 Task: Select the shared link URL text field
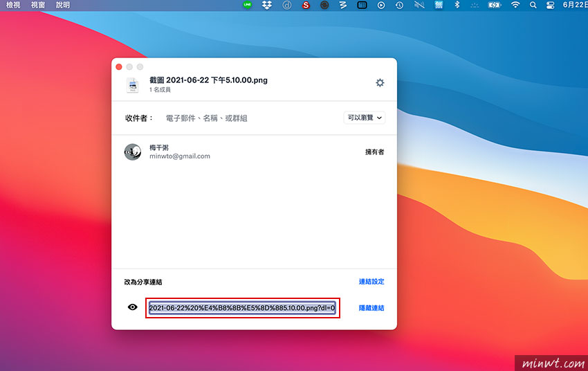pyautogui.click(x=242, y=308)
